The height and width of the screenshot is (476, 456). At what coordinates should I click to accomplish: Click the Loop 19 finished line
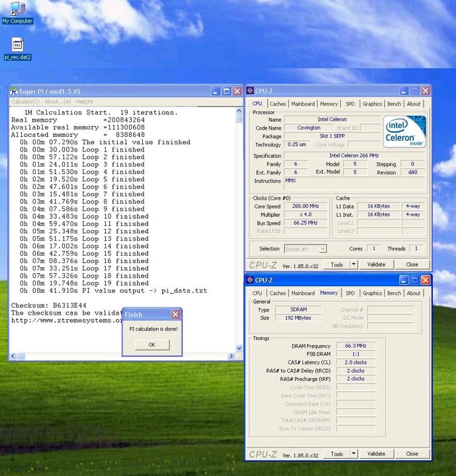coord(84,283)
